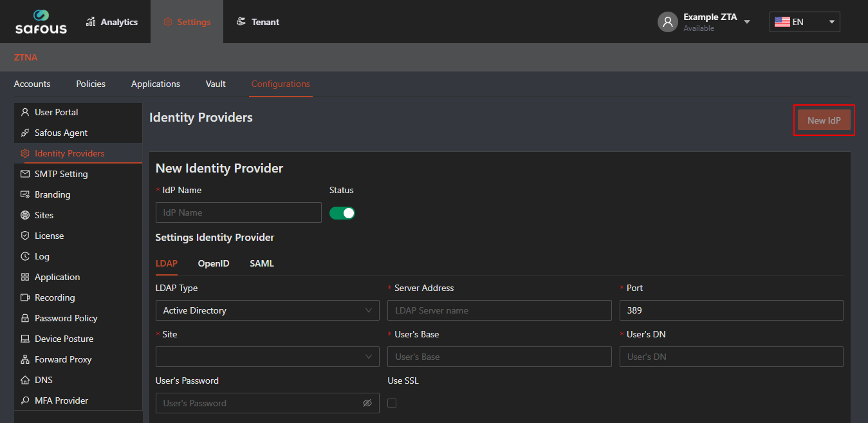Click the Branding icon in sidebar
This screenshot has width=868, height=423.
tap(25, 194)
